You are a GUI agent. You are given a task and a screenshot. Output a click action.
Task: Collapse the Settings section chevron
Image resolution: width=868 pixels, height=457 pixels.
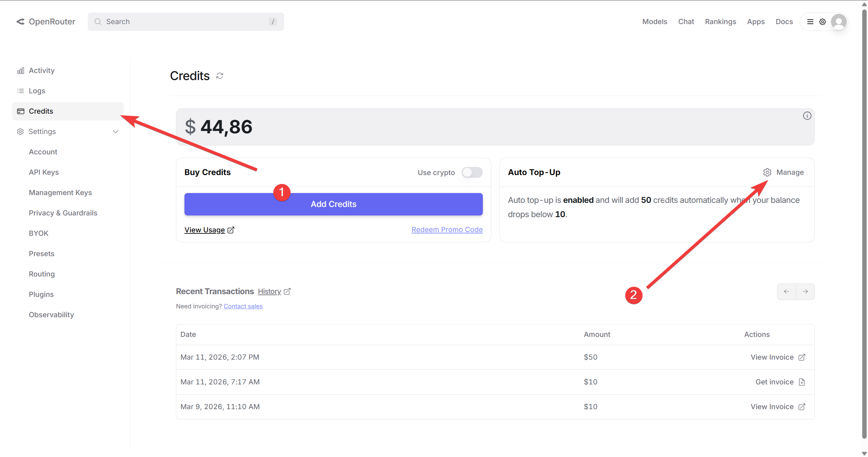[116, 132]
